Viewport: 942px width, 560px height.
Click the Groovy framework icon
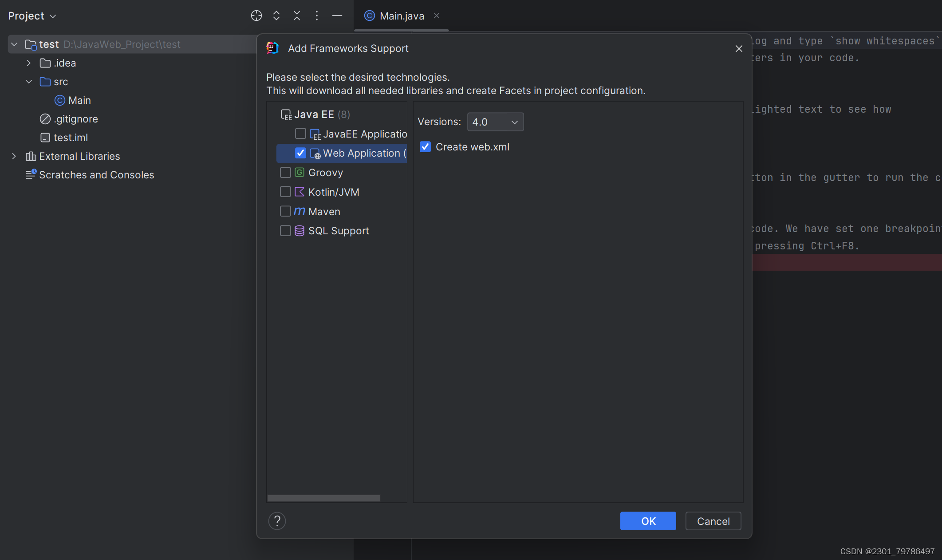[300, 172]
